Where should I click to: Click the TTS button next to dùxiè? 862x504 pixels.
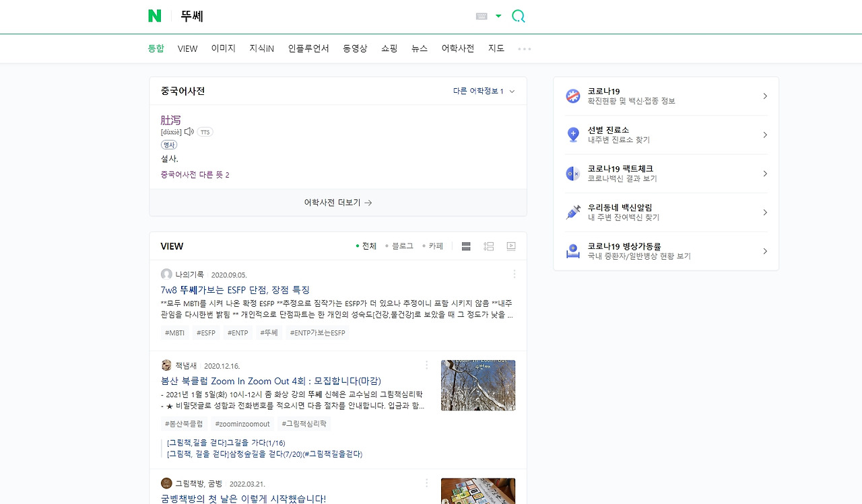coord(205,132)
